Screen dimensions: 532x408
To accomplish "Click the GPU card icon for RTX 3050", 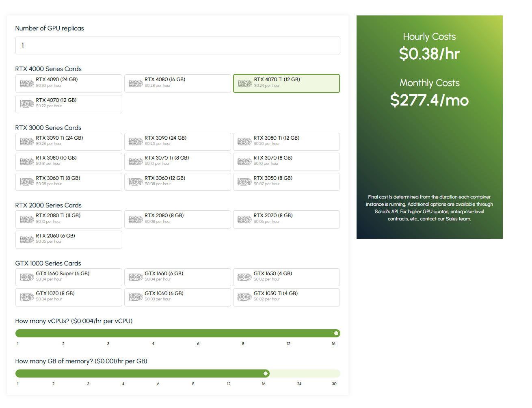I will 244,182.
